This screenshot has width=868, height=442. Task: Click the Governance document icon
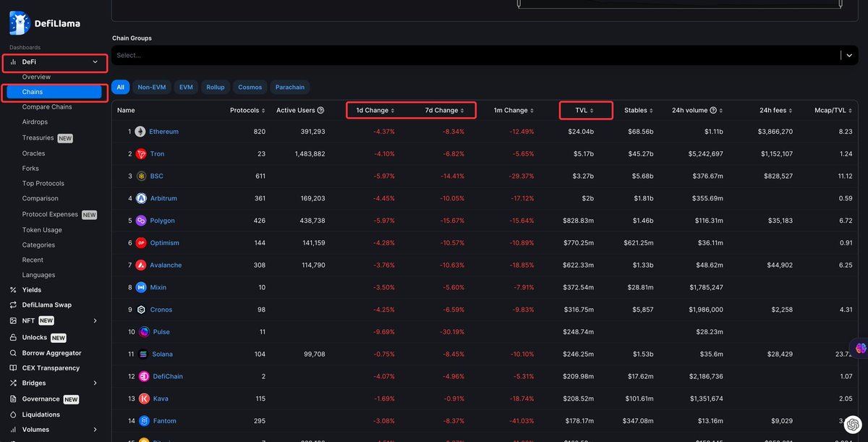tap(13, 399)
